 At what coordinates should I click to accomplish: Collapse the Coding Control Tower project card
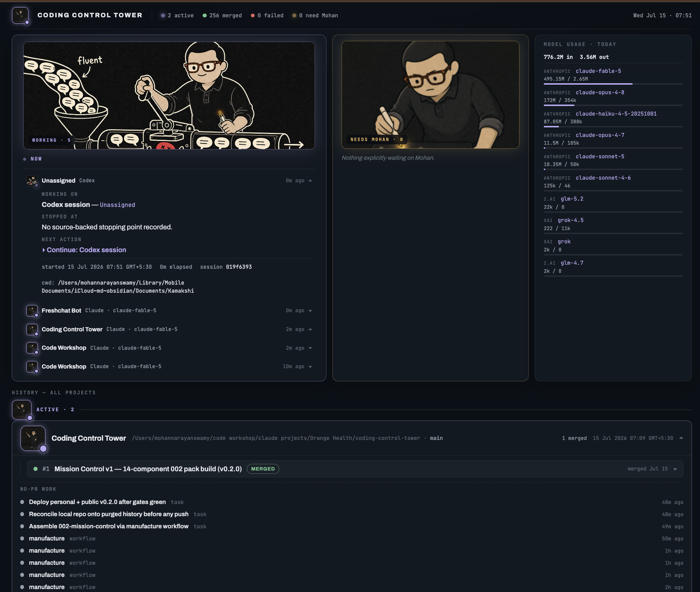pos(681,438)
